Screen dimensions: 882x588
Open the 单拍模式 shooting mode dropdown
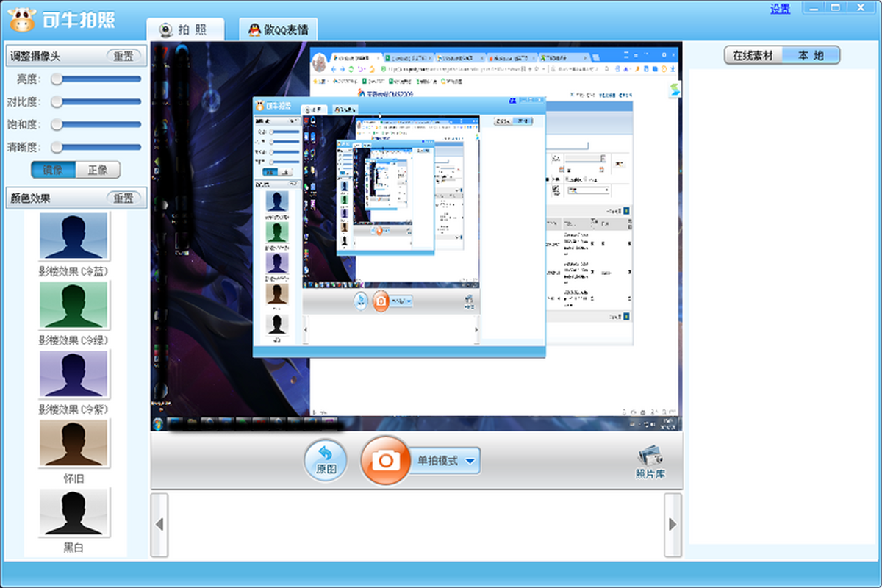[445, 461]
